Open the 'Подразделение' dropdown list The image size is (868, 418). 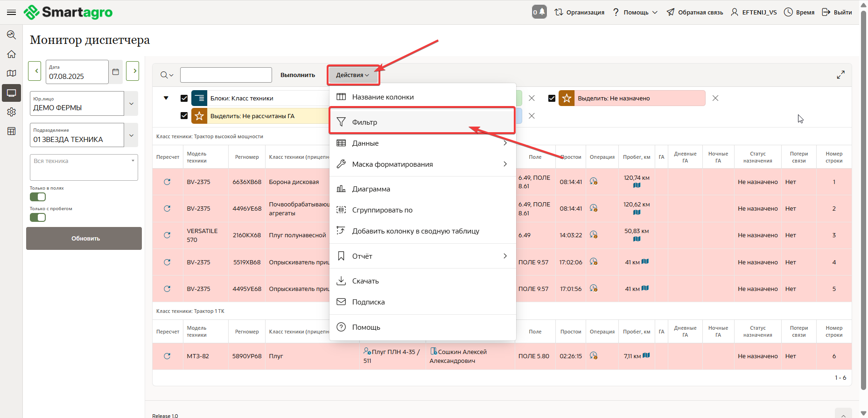coord(131,135)
